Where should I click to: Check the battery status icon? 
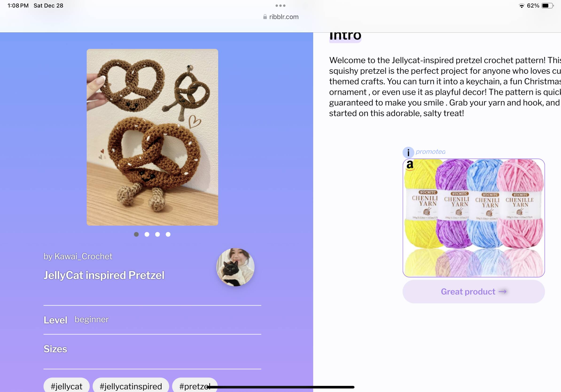pos(548,6)
